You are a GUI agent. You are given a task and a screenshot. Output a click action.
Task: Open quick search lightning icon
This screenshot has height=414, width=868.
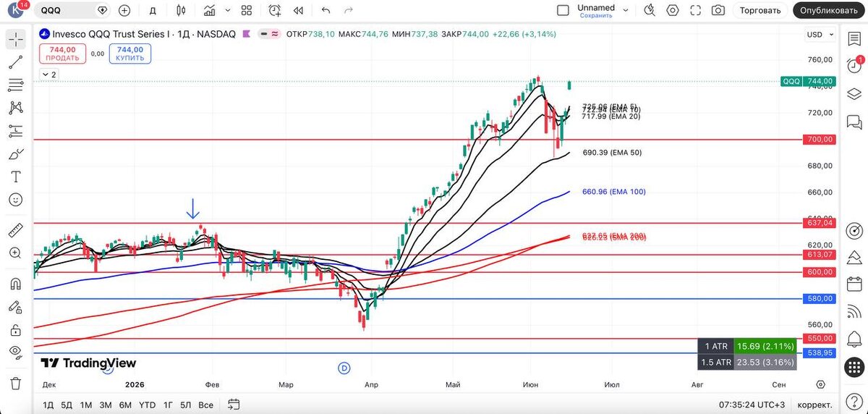coord(650,10)
